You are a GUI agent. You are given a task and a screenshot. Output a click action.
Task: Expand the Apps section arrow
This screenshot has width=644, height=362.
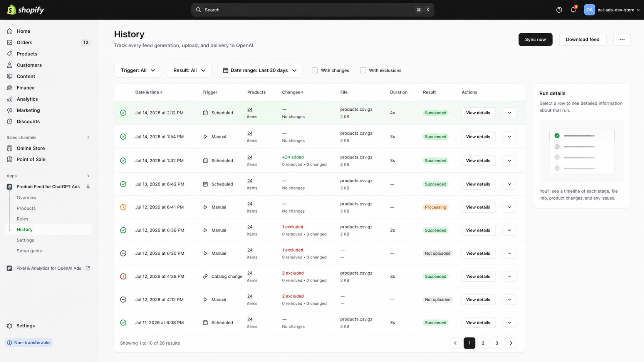tap(88, 176)
